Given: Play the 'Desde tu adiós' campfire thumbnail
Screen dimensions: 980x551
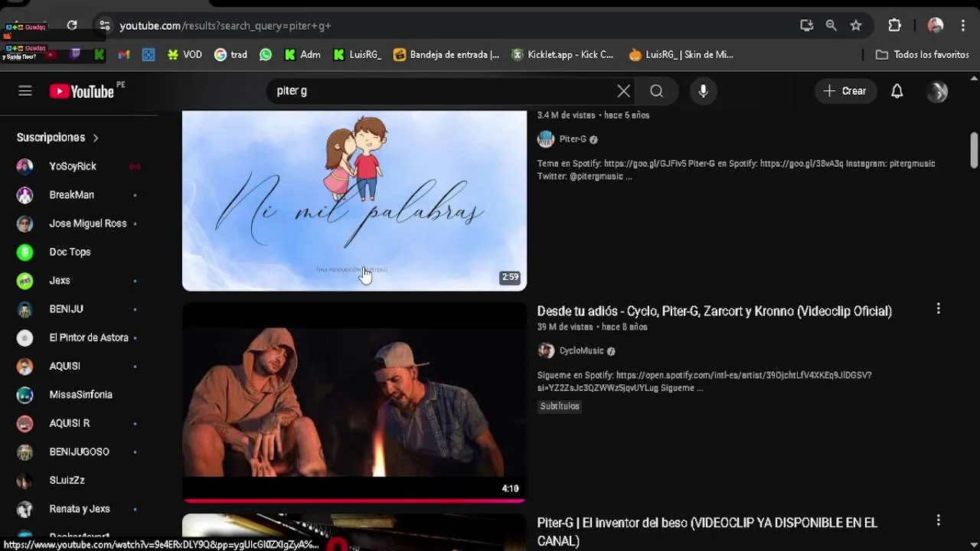Looking at the screenshot, I should point(354,402).
